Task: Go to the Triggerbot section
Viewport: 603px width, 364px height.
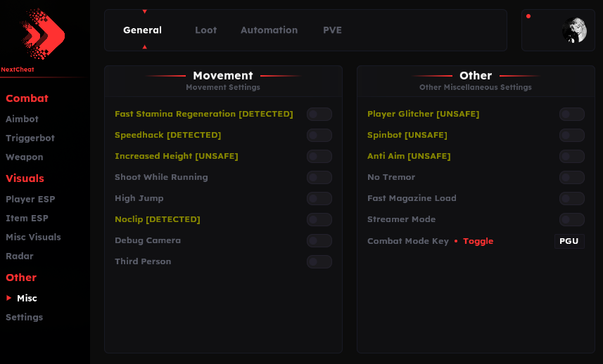Action: 30,138
